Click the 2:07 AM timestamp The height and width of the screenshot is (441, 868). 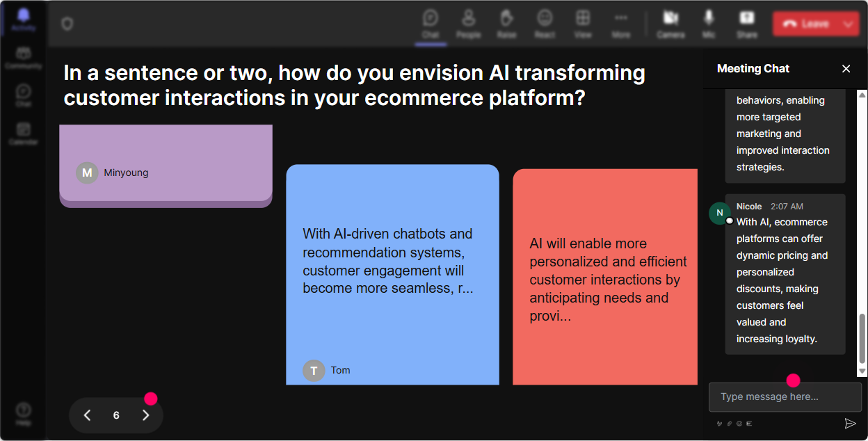(x=787, y=206)
